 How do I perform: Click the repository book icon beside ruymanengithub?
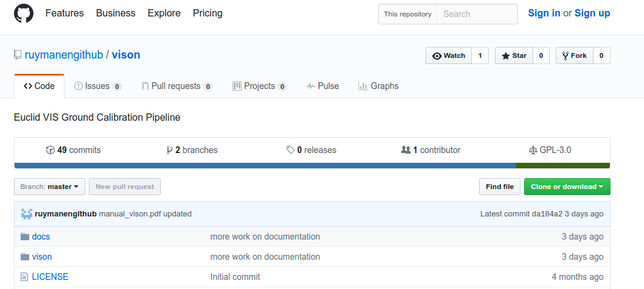tap(17, 55)
